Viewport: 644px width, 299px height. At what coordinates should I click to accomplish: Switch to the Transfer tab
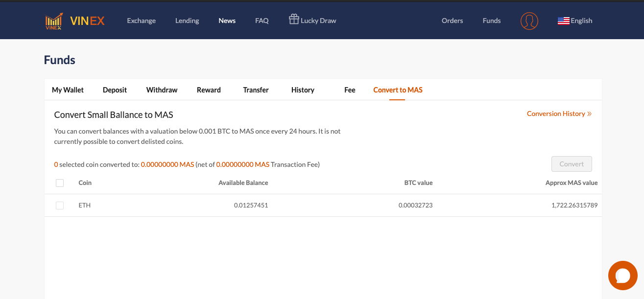click(256, 90)
